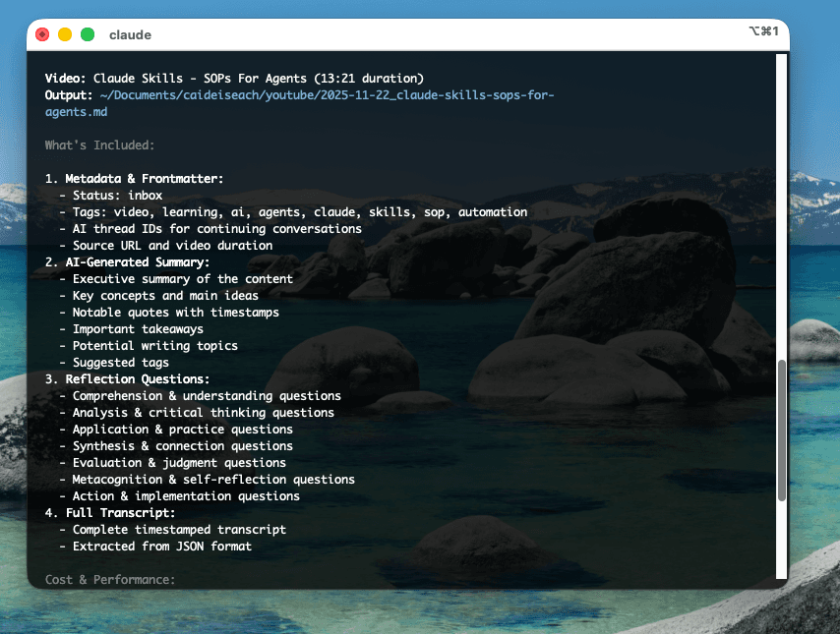840x634 pixels.
Task: Click the red close traffic light button
Action: point(42,32)
